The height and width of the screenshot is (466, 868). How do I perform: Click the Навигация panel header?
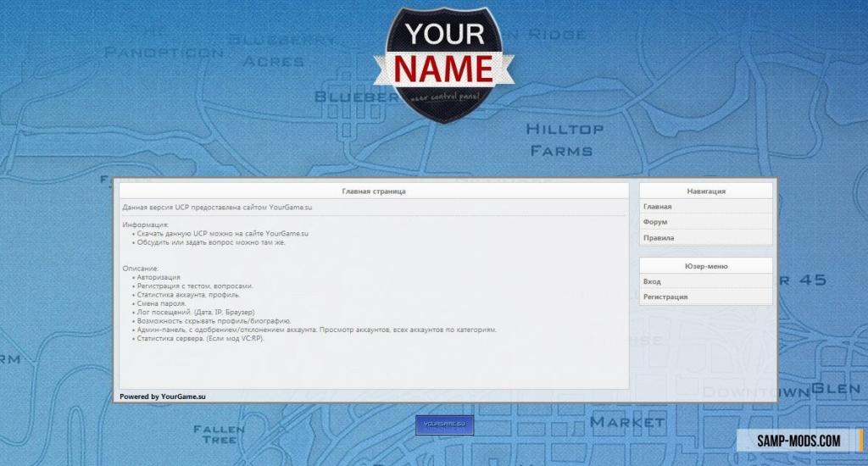(706, 191)
